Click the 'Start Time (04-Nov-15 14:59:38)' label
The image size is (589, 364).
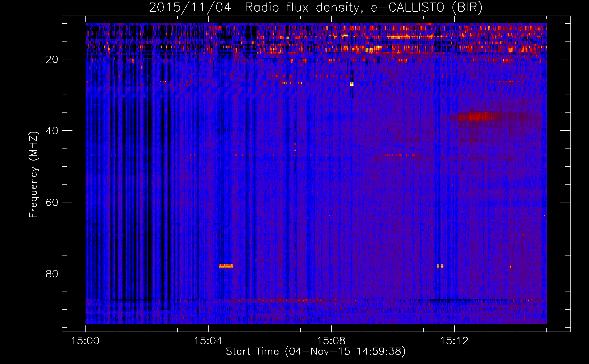(316, 352)
